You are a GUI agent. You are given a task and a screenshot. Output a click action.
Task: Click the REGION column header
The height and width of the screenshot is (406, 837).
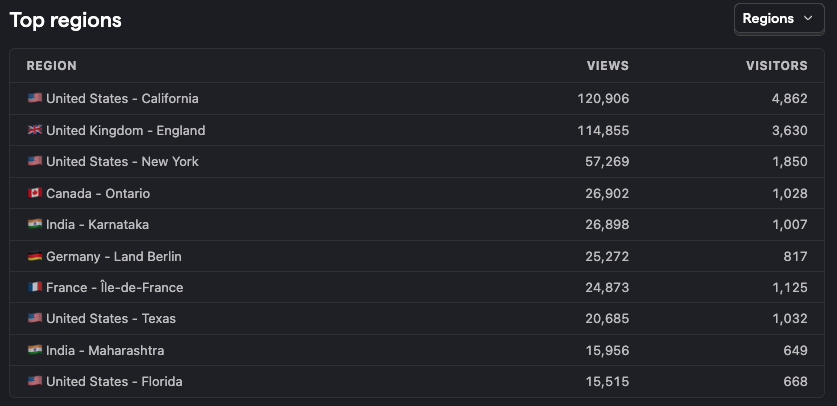[51, 66]
